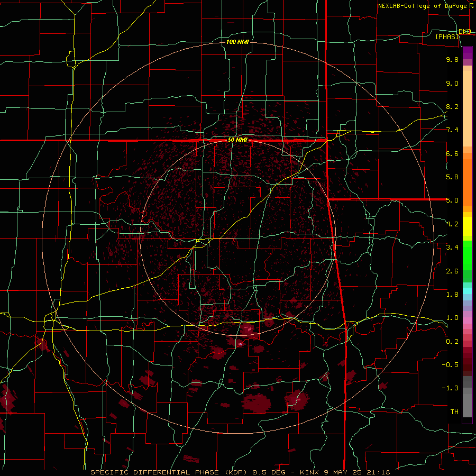The width and height of the screenshot is (476, 476).
Task: Click the 0.2 scale value
Action: 452,341
